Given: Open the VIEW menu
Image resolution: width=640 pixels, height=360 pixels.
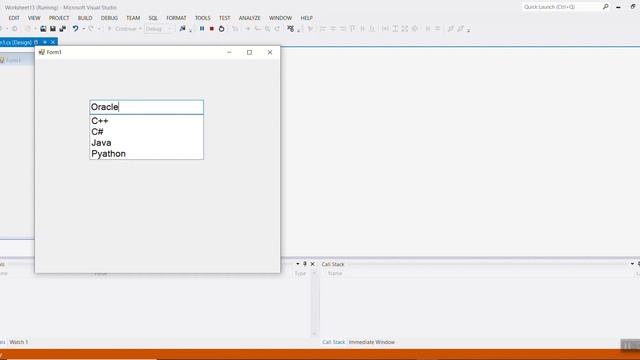Looking at the screenshot, I should tap(34, 18).
